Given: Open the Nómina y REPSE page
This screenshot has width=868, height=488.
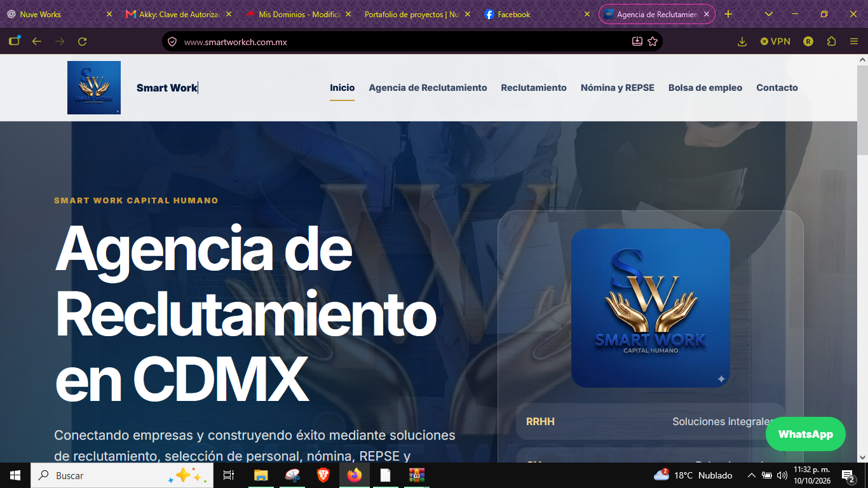Looking at the screenshot, I should (617, 88).
